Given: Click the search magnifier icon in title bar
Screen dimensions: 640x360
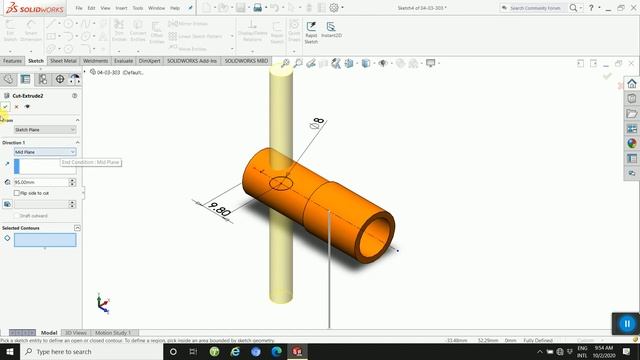Looking at the screenshot, I should (573, 8).
